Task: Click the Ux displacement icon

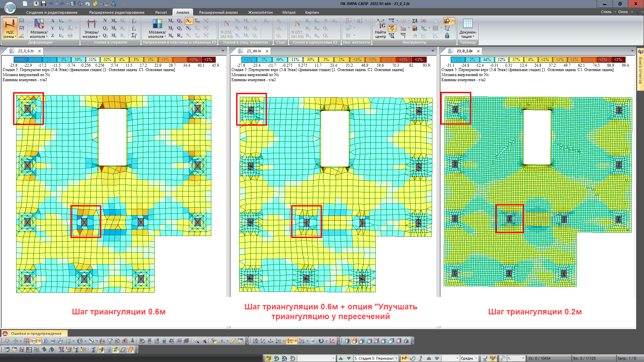Action: (61, 21)
